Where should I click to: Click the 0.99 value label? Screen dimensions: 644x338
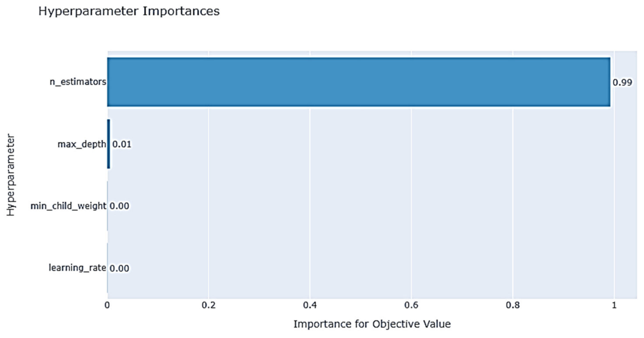click(622, 82)
